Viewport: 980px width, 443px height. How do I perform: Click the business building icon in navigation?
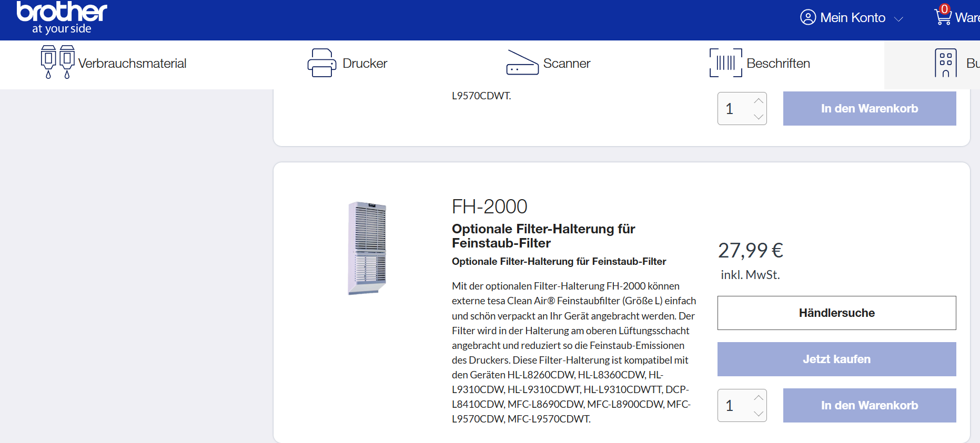(946, 63)
